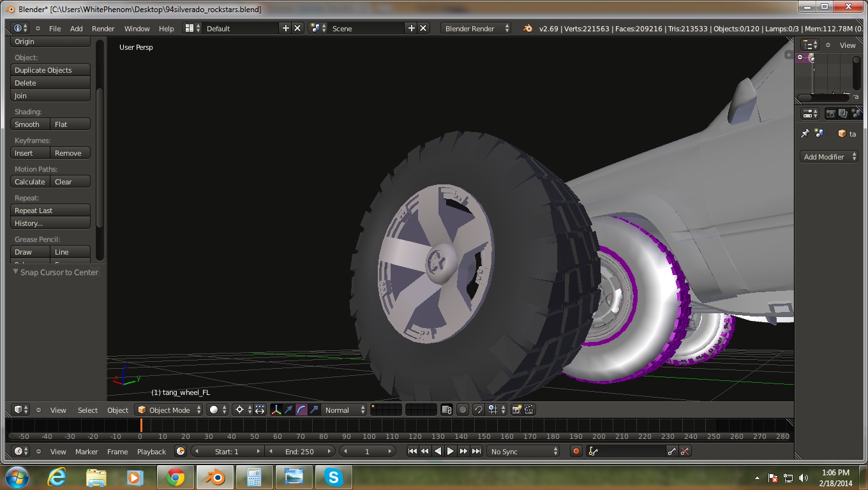Enable the rotate manipulator arc
Viewport: 868px width, 490px height.
[301, 410]
